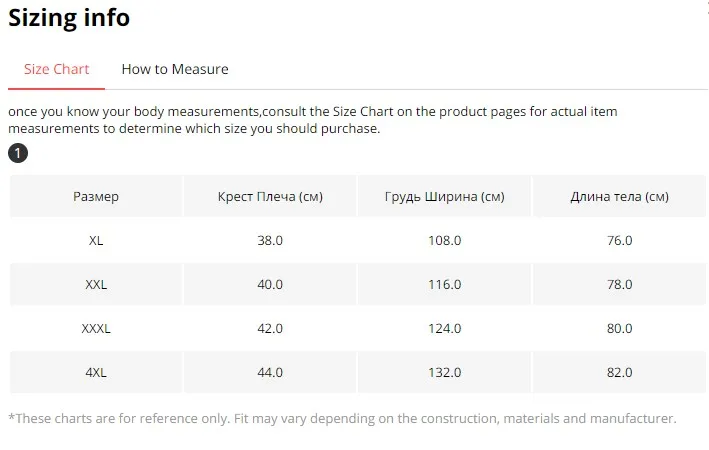This screenshot has width=709, height=450.
Task: Click the 4XL size row label
Action: pyautogui.click(x=96, y=373)
